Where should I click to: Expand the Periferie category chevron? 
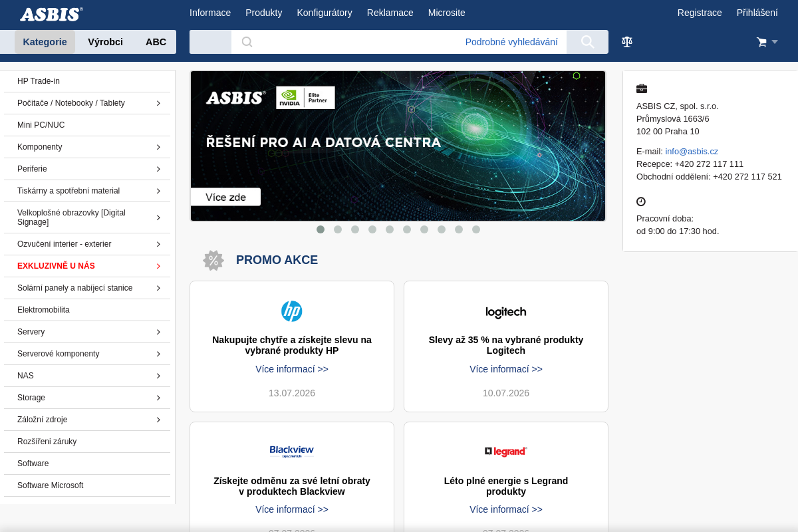point(158,169)
